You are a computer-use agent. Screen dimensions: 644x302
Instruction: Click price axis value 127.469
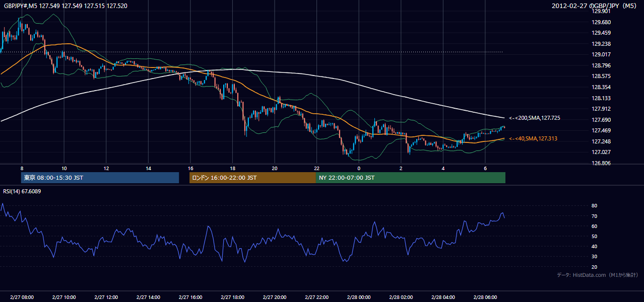[601, 130]
